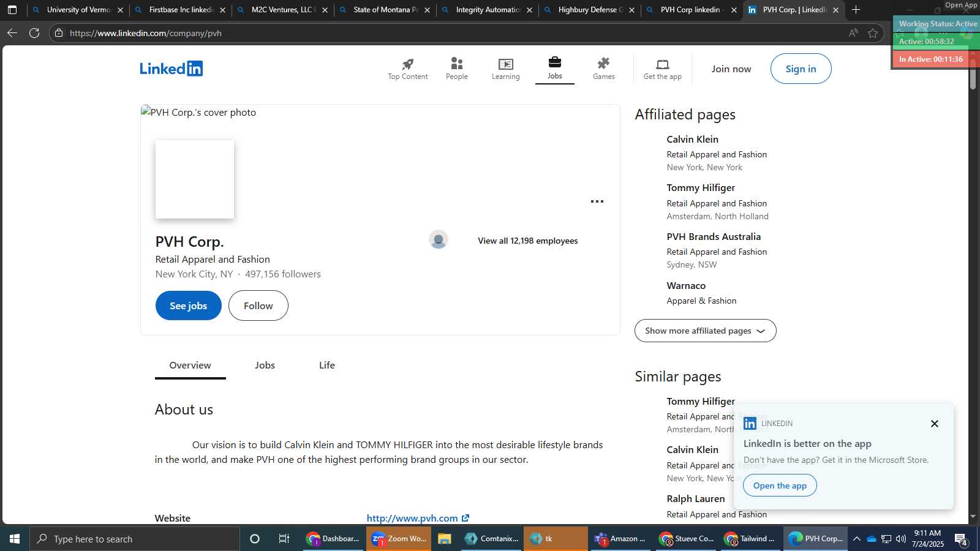Select the Life tab
The height and width of the screenshot is (551, 980).
327,365
